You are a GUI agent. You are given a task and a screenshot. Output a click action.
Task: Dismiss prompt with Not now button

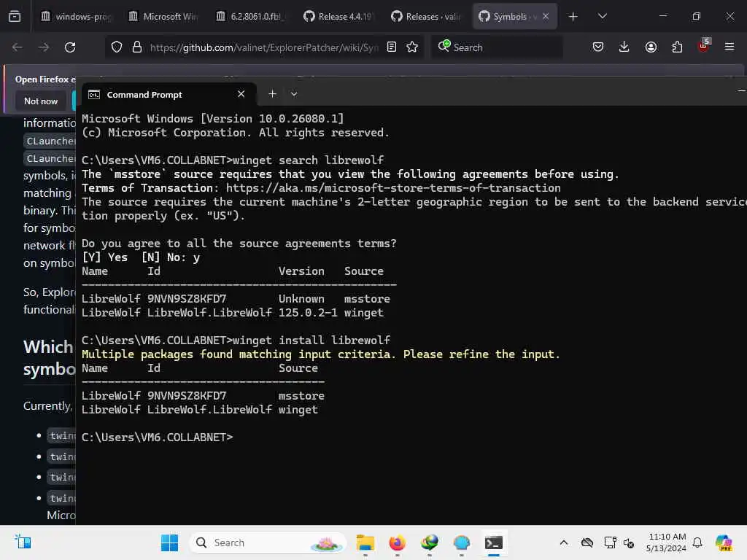(41, 101)
